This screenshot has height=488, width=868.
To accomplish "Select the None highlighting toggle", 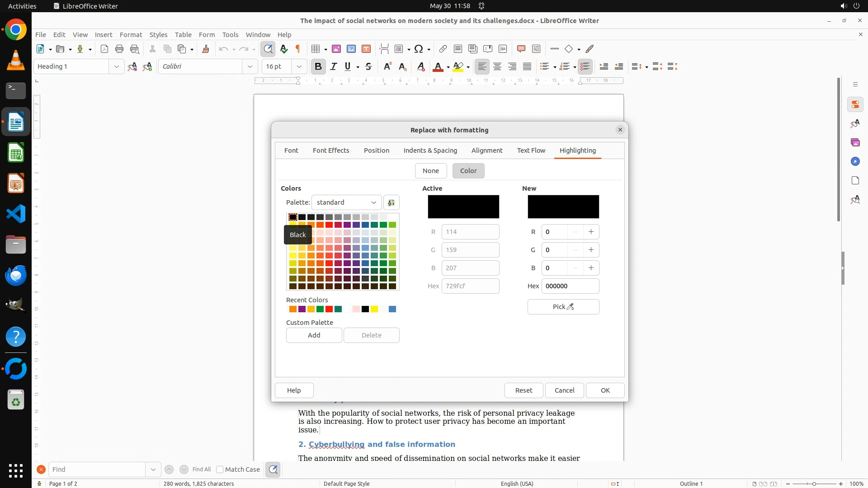I will [430, 171].
